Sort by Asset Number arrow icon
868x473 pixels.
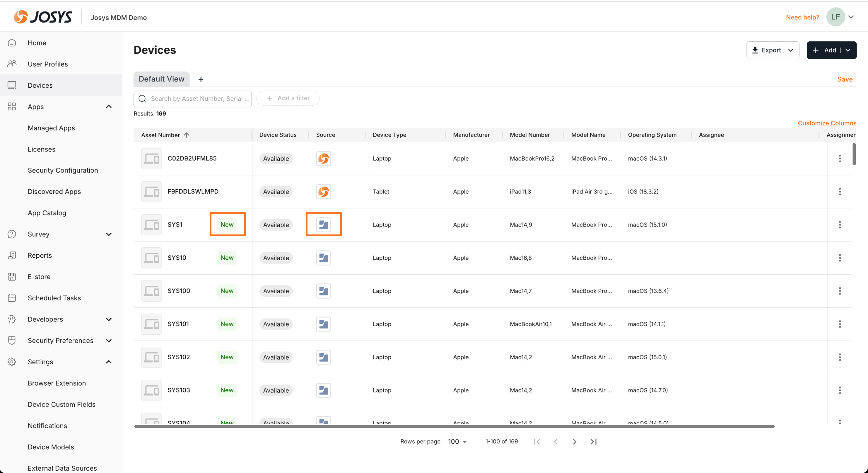[x=187, y=135]
